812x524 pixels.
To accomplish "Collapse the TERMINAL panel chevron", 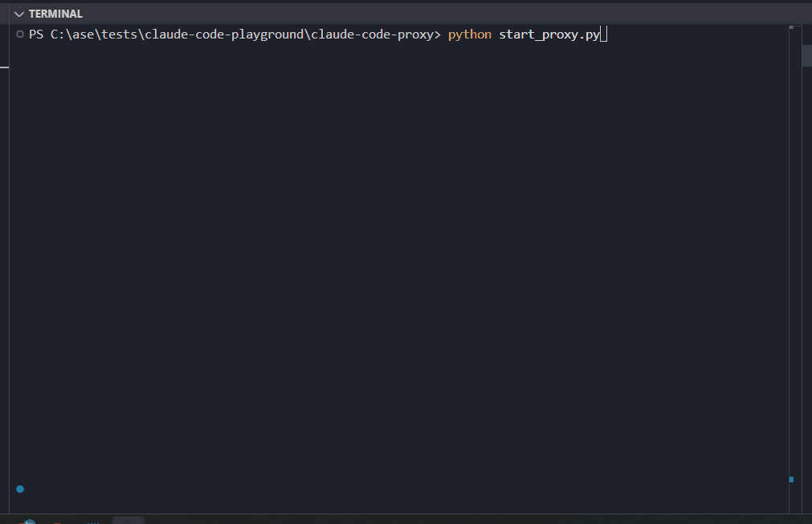I will pyautogui.click(x=19, y=14).
